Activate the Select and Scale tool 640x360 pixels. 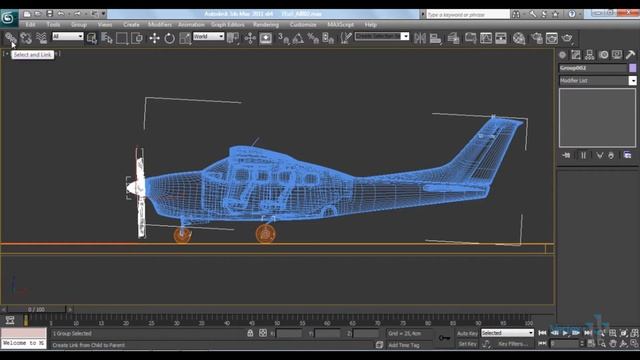coord(185,38)
